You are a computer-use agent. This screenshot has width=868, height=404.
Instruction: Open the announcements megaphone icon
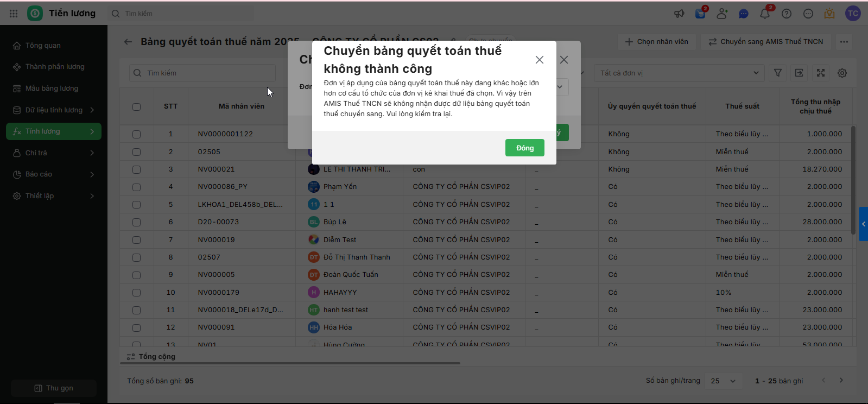point(679,14)
